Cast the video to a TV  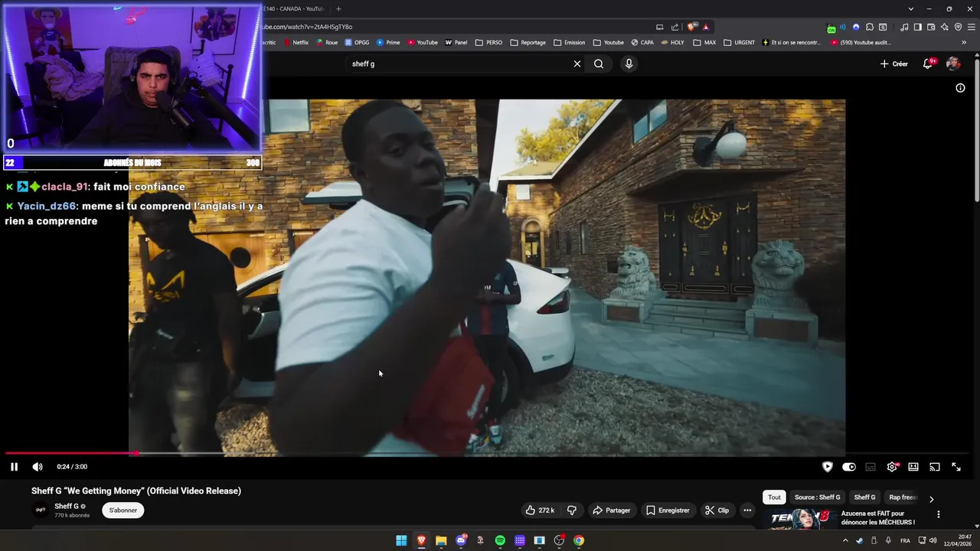pos(935,467)
